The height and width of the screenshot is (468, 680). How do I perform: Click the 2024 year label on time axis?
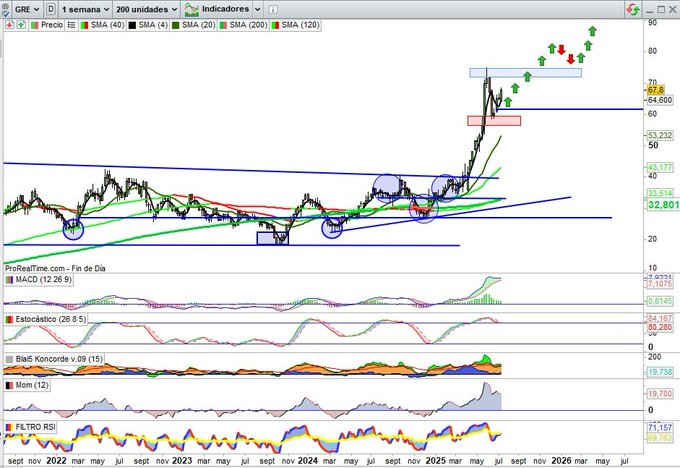pos(308,461)
